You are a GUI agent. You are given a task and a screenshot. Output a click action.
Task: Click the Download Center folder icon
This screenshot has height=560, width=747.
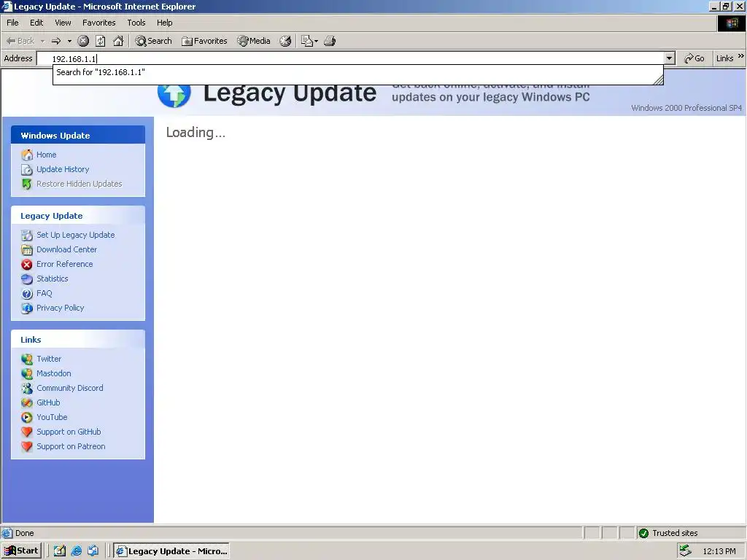coord(27,249)
